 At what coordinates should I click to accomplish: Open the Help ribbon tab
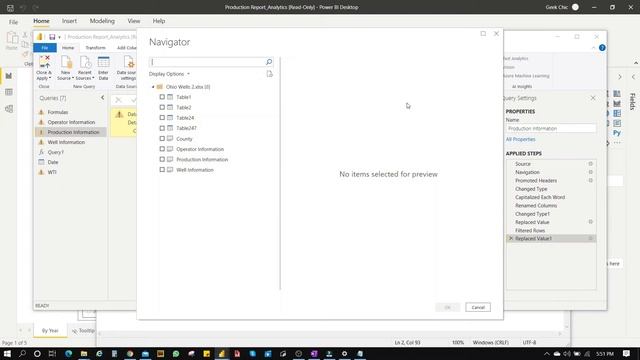pyautogui.click(x=159, y=21)
